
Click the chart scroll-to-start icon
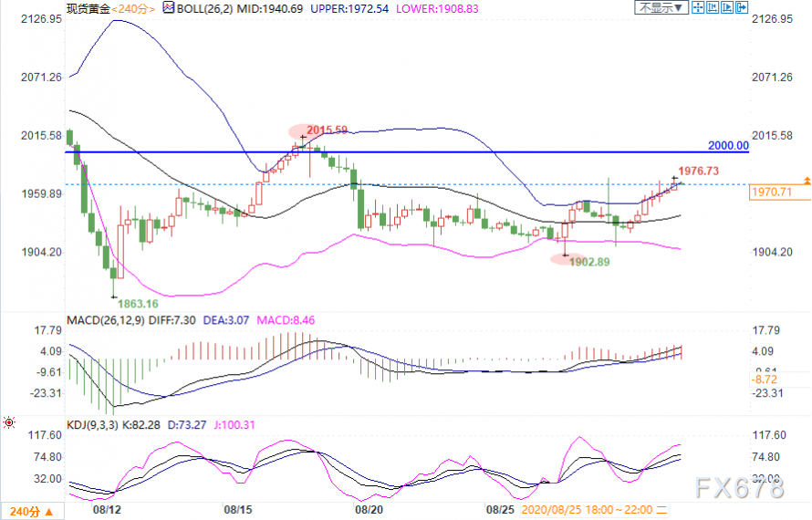712,7
